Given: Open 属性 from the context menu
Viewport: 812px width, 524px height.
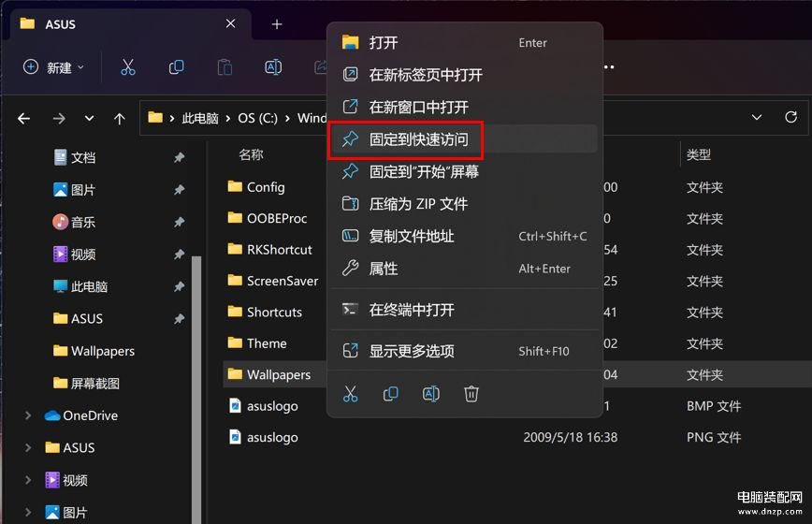Looking at the screenshot, I should click(x=465, y=269).
